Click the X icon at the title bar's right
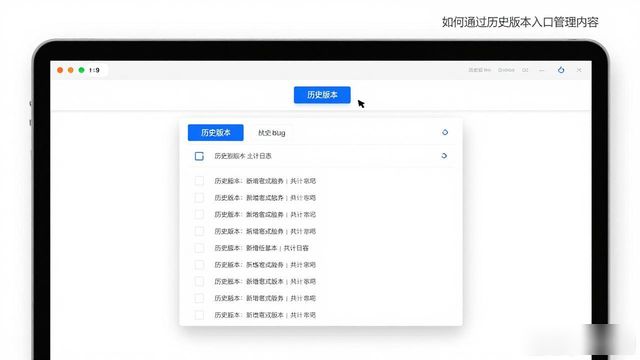Viewport: 640px width, 360px height. point(579,70)
